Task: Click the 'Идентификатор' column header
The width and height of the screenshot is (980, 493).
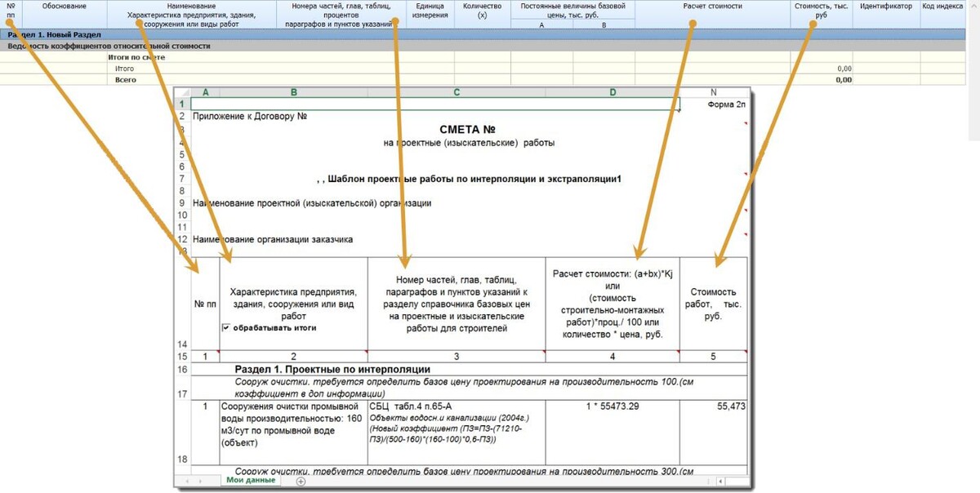Action: (886, 7)
